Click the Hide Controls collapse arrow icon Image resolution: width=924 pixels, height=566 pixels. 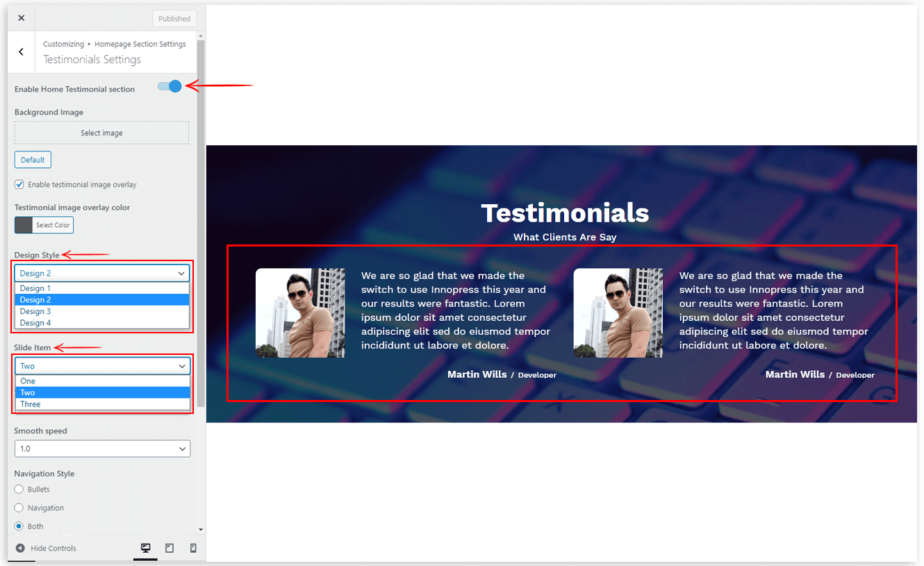tap(20, 548)
